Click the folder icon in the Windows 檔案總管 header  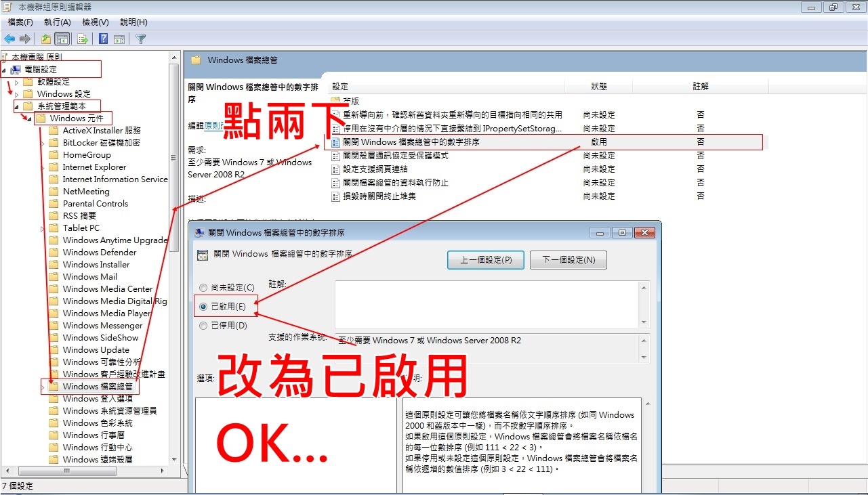point(197,60)
